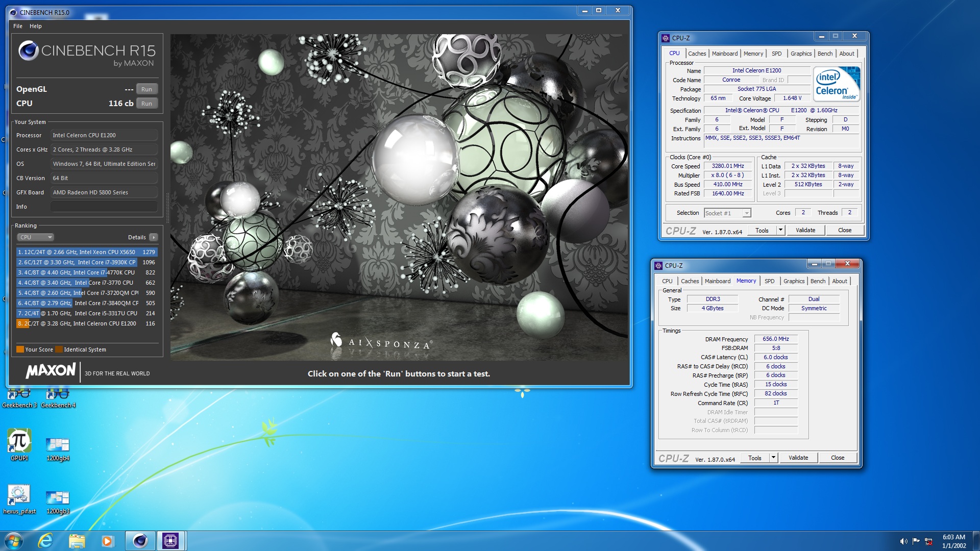This screenshot has width=980, height=551.
Task: Open the network tray icon
Action: [928, 541]
